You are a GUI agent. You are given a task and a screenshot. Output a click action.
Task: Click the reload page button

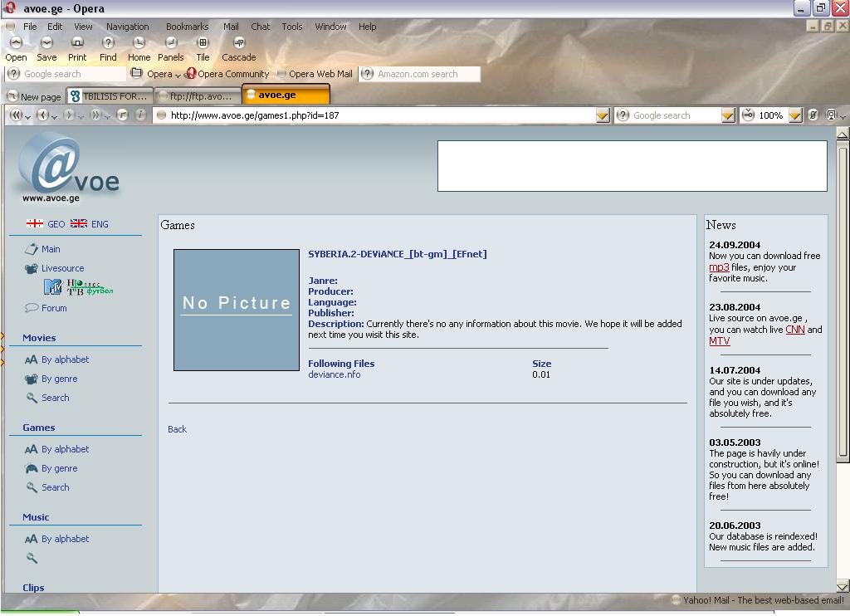pos(123,115)
